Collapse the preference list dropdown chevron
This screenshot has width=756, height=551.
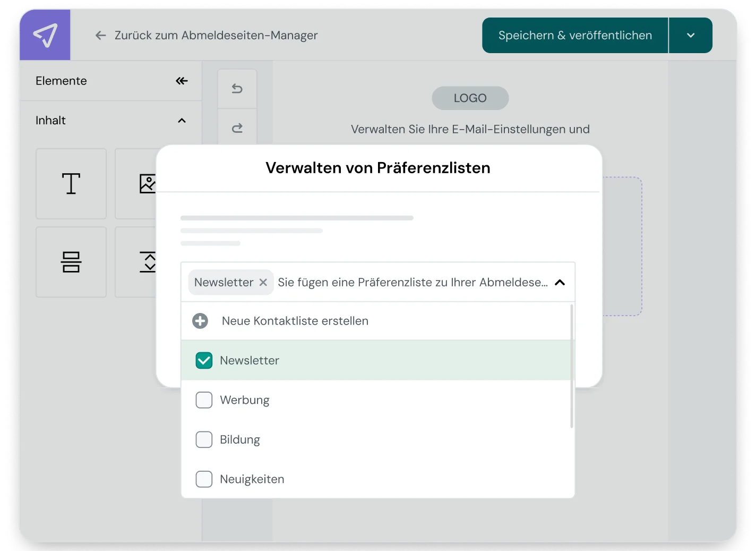(560, 282)
